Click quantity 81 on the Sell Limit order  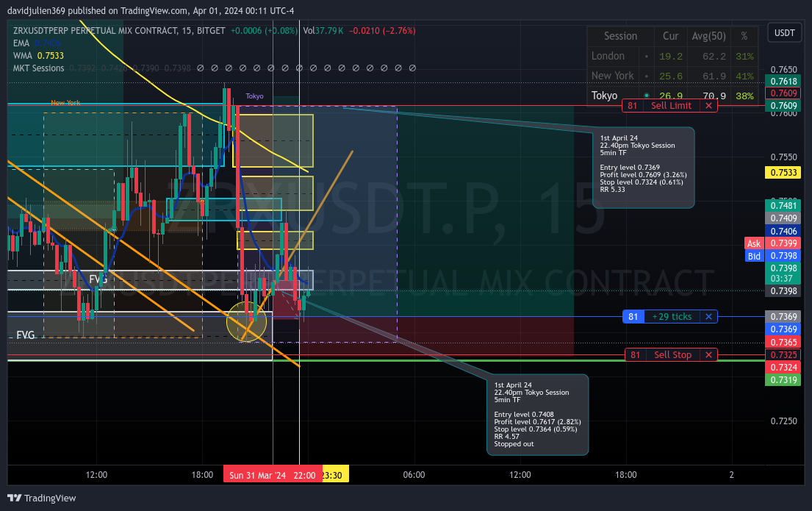632,106
